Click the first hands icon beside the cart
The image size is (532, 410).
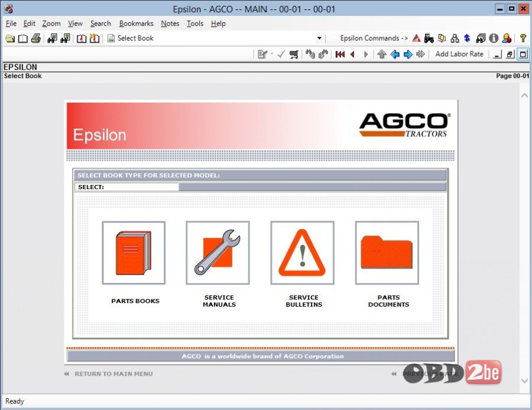[x=310, y=54]
